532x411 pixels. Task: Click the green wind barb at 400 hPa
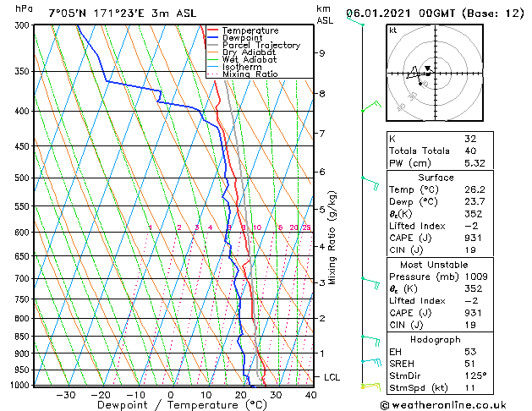coord(372,107)
